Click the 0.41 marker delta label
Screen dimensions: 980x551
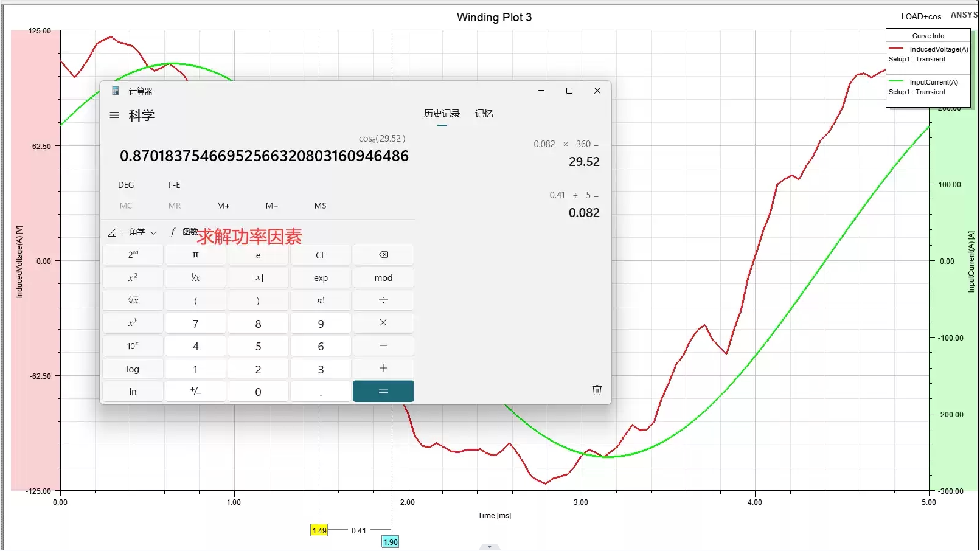pyautogui.click(x=359, y=530)
